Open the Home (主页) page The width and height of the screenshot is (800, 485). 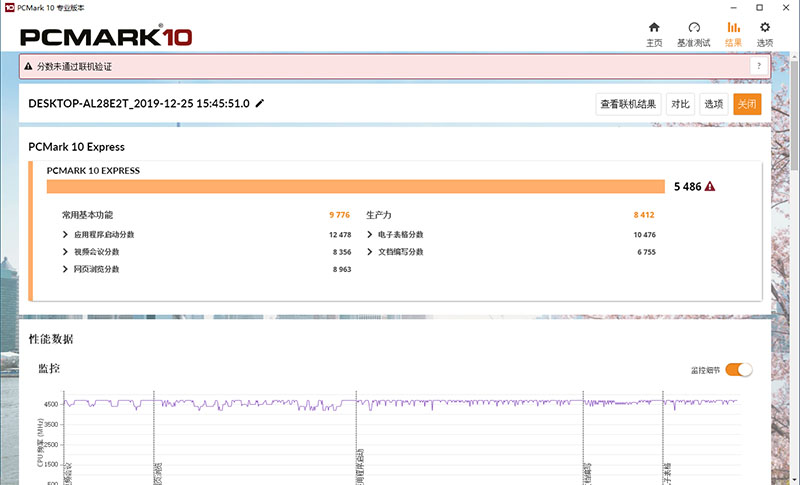654,34
